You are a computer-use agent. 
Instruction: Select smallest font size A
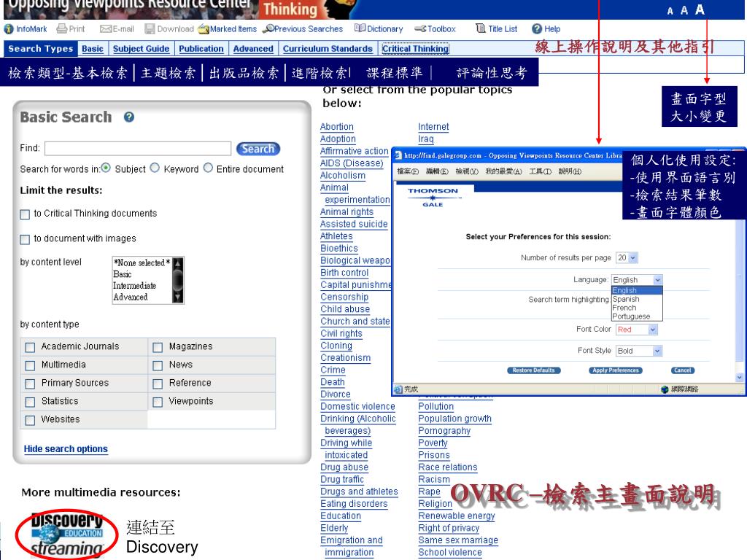coord(670,11)
